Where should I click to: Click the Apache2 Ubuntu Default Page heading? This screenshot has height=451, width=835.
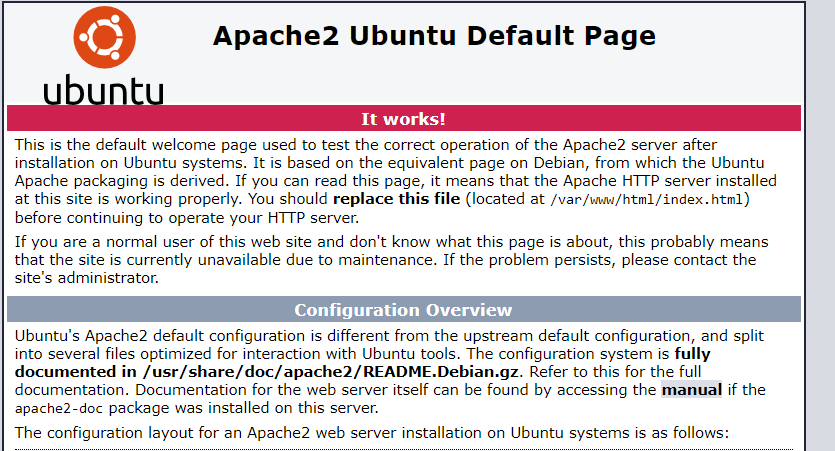[x=434, y=36]
